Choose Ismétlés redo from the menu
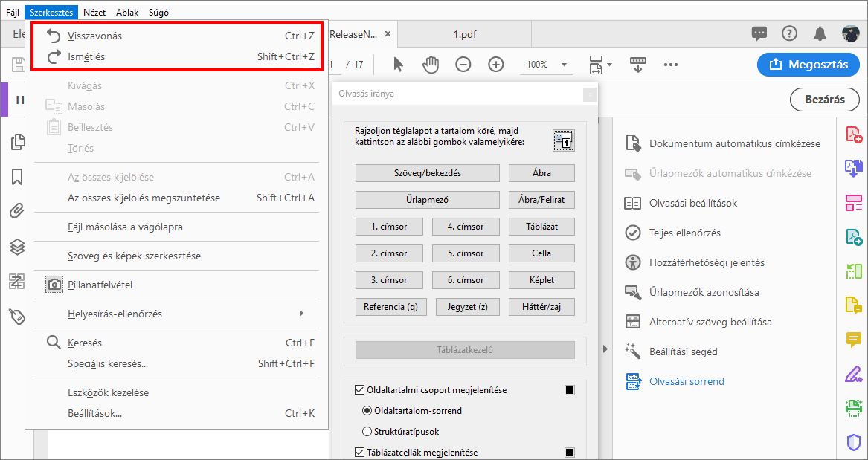Viewport: 868px width, 460px height. (176, 56)
